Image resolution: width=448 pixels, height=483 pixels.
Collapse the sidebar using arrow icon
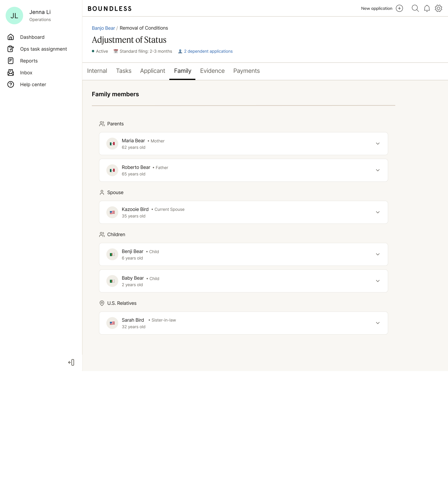[x=71, y=362]
